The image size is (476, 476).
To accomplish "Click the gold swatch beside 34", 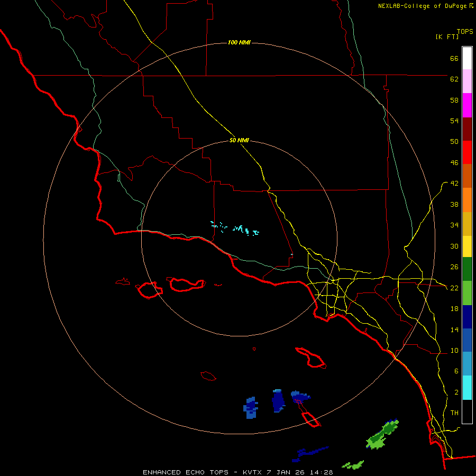I will (x=467, y=224).
